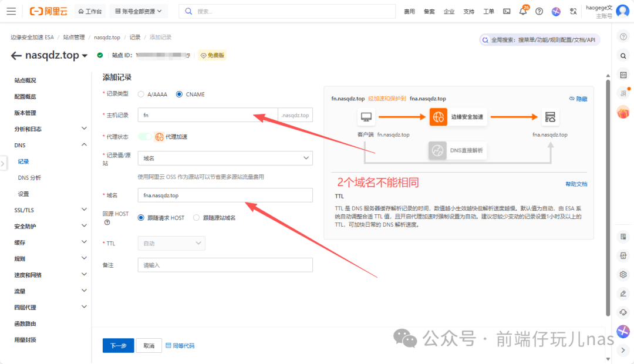
Task: Select 跟随源站域名 radio option
Action: pos(196,218)
